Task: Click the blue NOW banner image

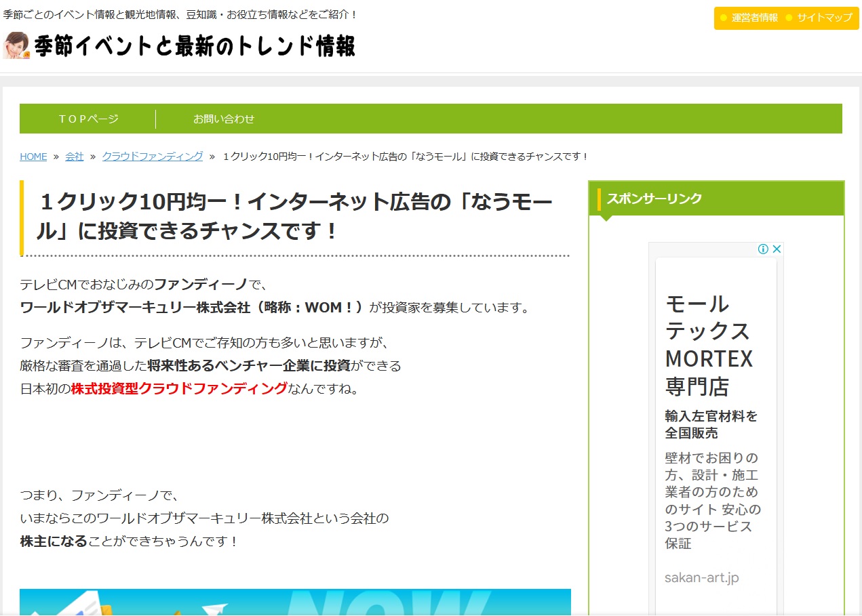Action: [295, 602]
